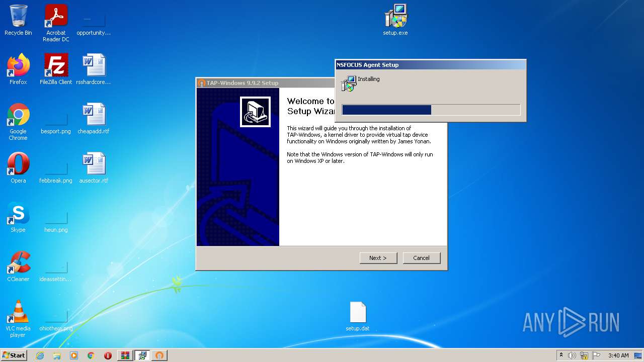Click the NSFOCUS installing progress bar

click(431, 110)
